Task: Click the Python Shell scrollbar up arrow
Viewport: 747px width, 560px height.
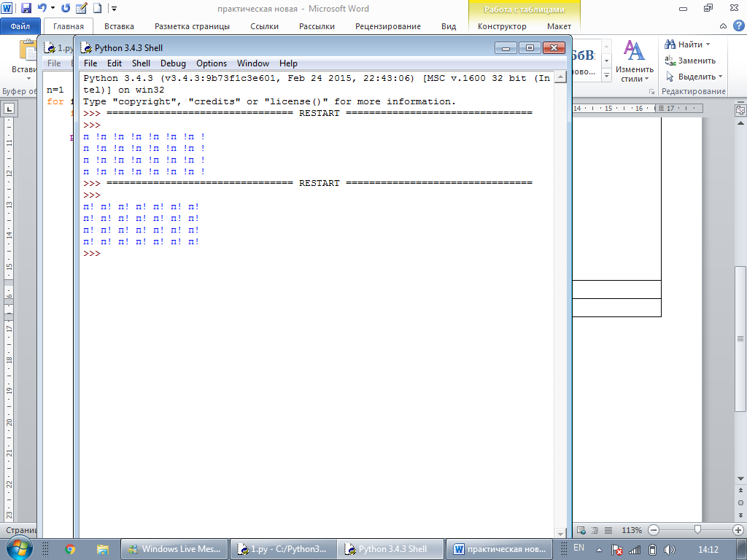Action: 561,77
